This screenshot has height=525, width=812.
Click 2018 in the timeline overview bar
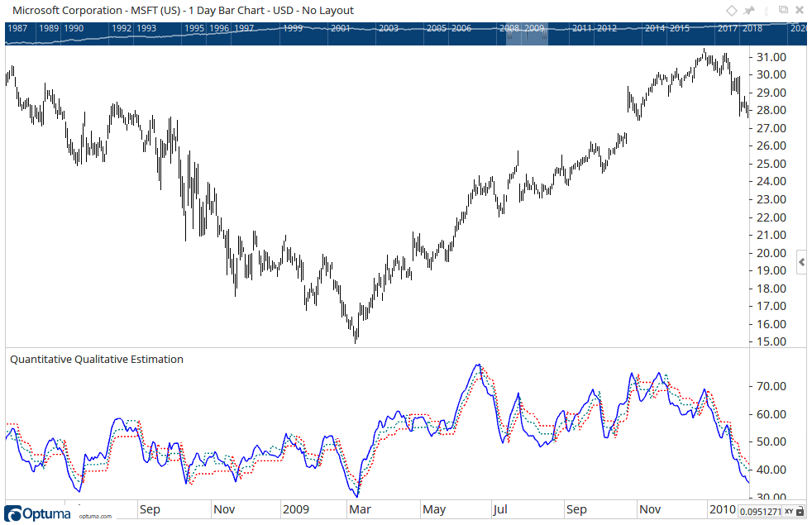752,28
